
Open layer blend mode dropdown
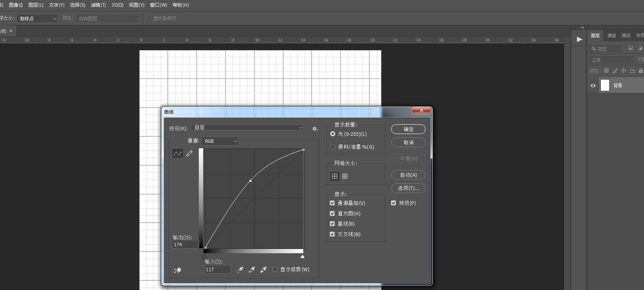pyautogui.click(x=611, y=60)
